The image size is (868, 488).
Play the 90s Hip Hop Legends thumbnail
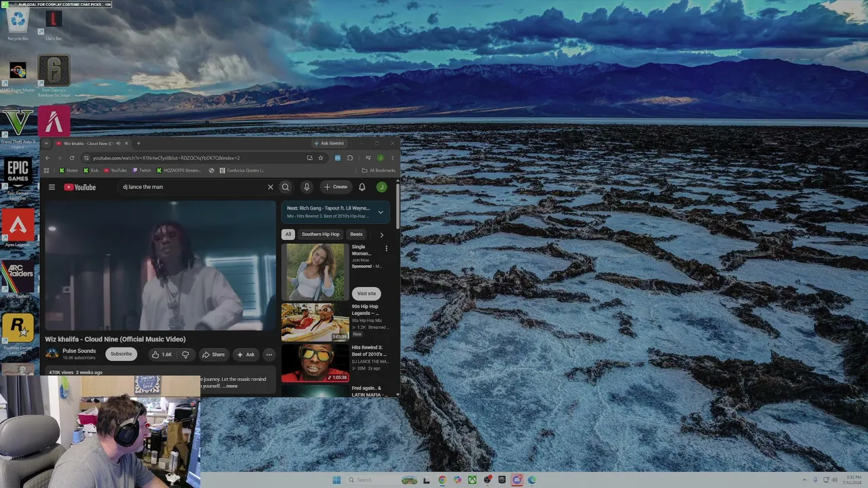[315, 322]
